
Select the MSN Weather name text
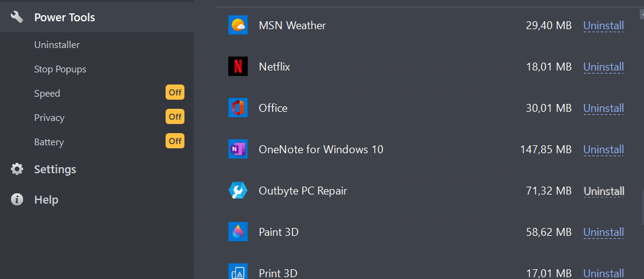pyautogui.click(x=292, y=26)
